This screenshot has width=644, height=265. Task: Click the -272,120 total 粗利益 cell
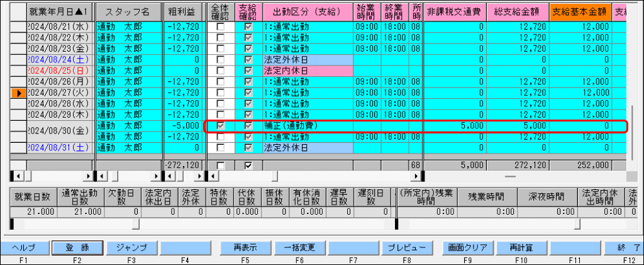183,166
